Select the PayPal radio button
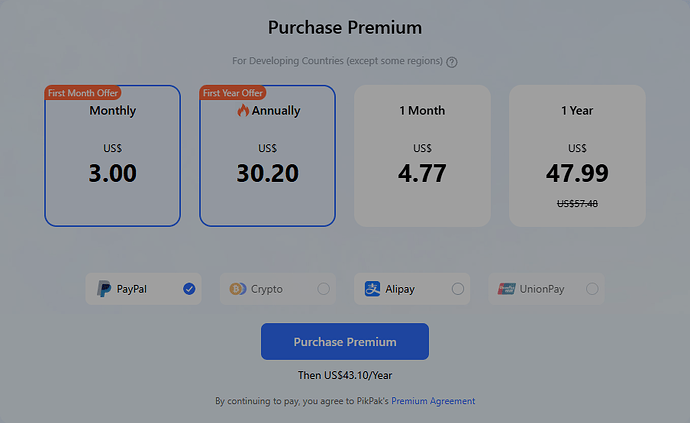The width and height of the screenshot is (690, 423). point(189,289)
